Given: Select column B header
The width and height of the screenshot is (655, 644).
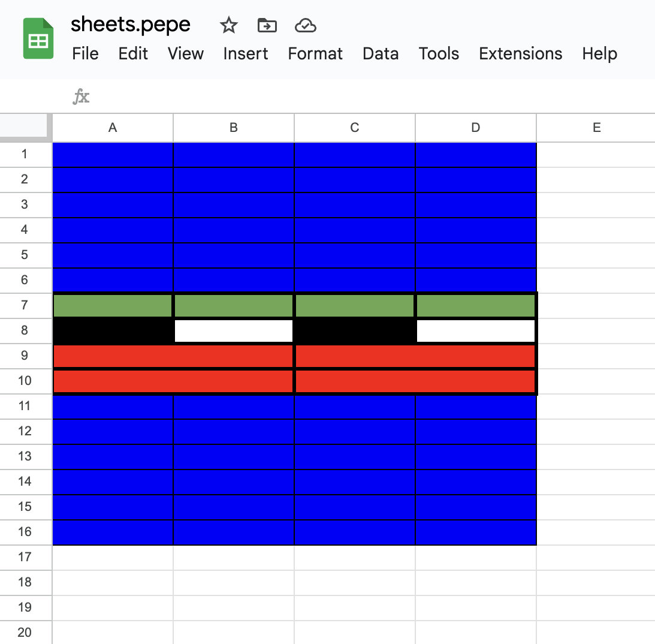Looking at the screenshot, I should click(234, 128).
